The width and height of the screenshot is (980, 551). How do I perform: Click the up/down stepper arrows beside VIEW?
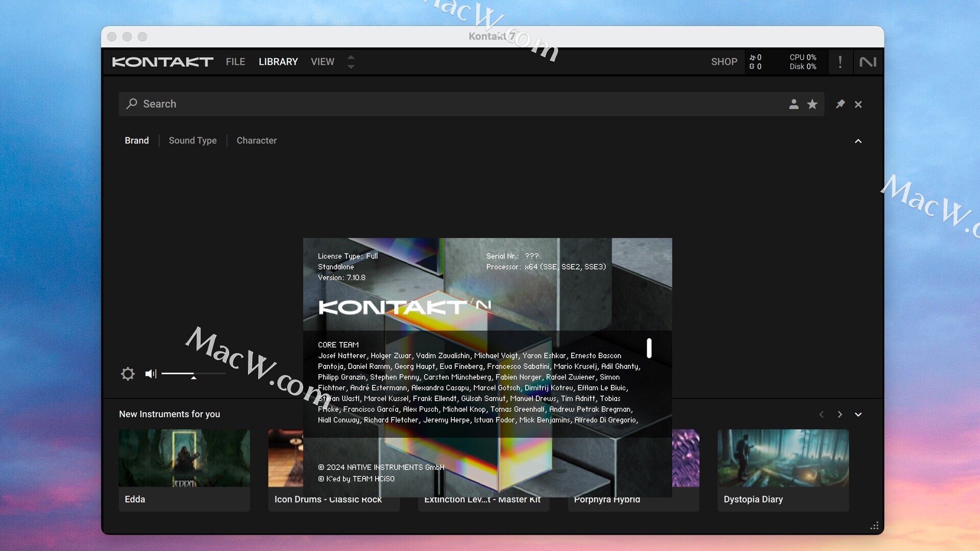(x=351, y=62)
